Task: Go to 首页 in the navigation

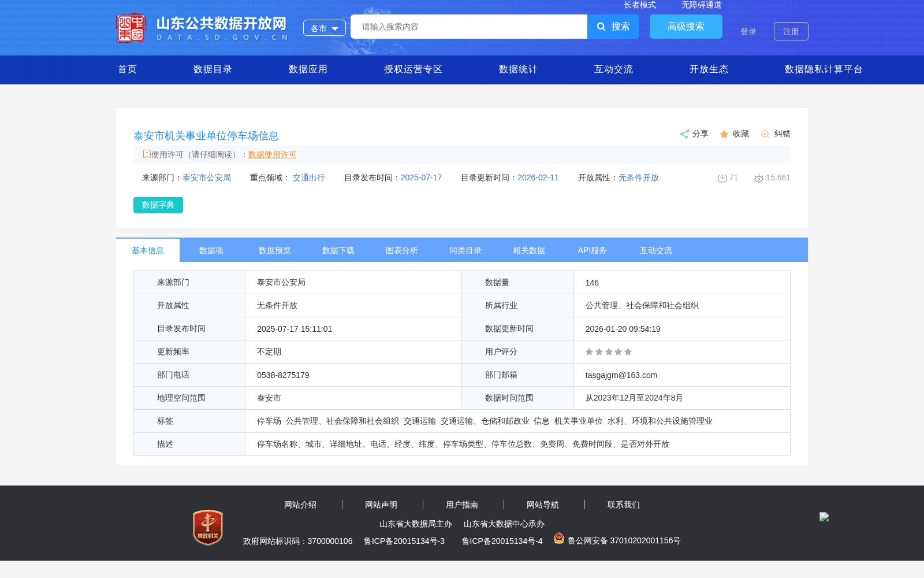Action: [x=128, y=69]
